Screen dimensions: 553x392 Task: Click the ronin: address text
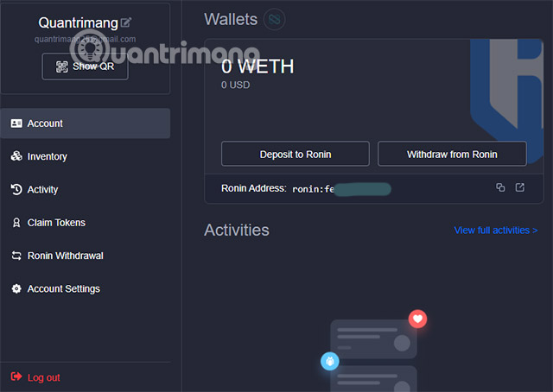[341, 188]
